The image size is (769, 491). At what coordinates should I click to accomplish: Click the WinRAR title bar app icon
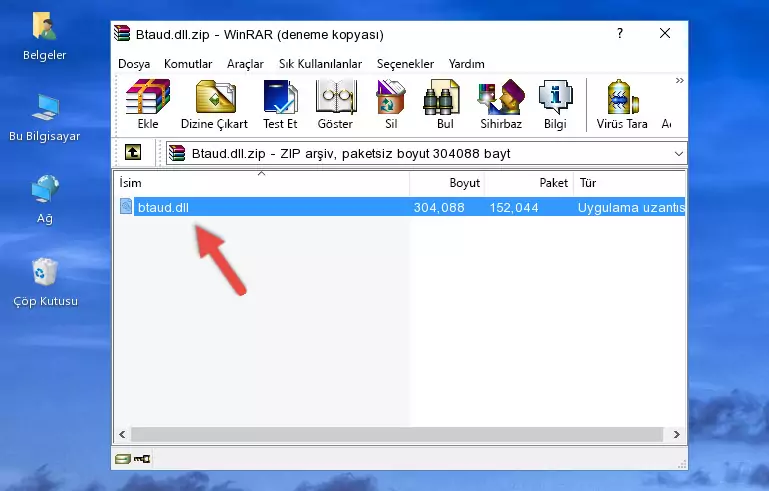(x=122, y=33)
